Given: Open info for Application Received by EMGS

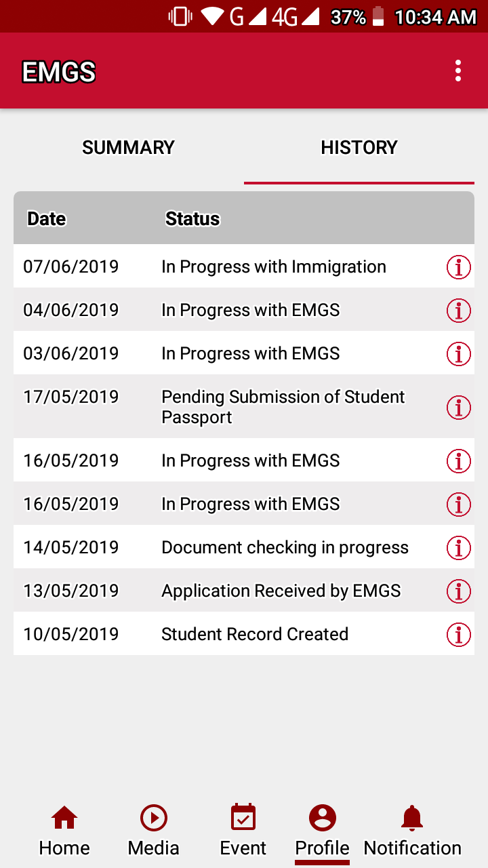Looking at the screenshot, I should coord(459,591).
